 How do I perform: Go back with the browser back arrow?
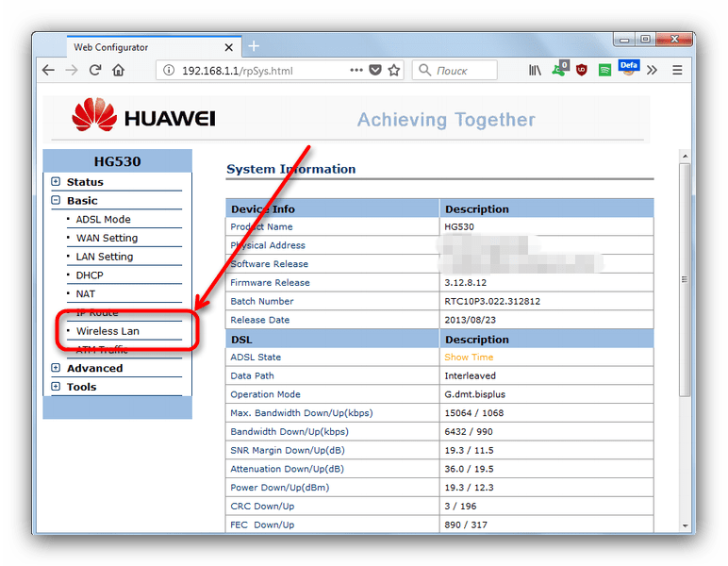pos(48,70)
